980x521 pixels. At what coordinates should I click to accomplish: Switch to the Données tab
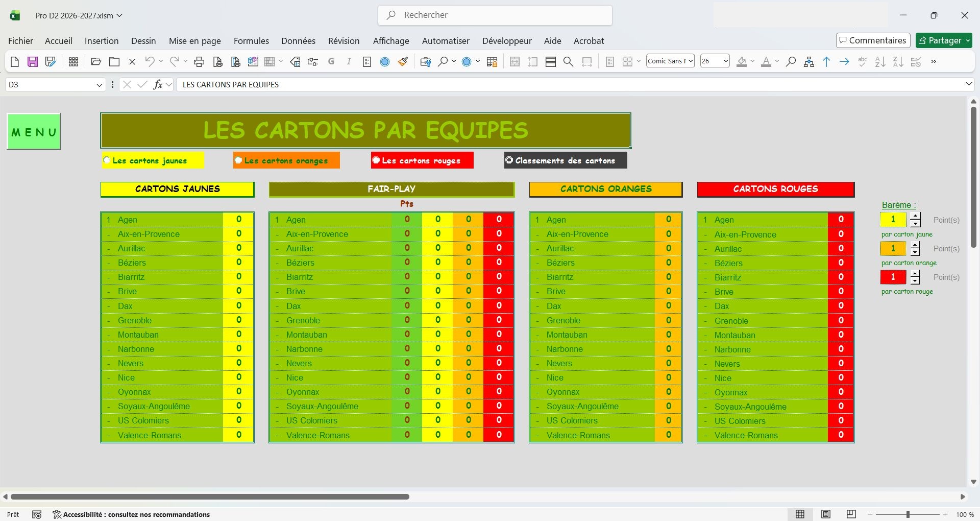coord(298,41)
